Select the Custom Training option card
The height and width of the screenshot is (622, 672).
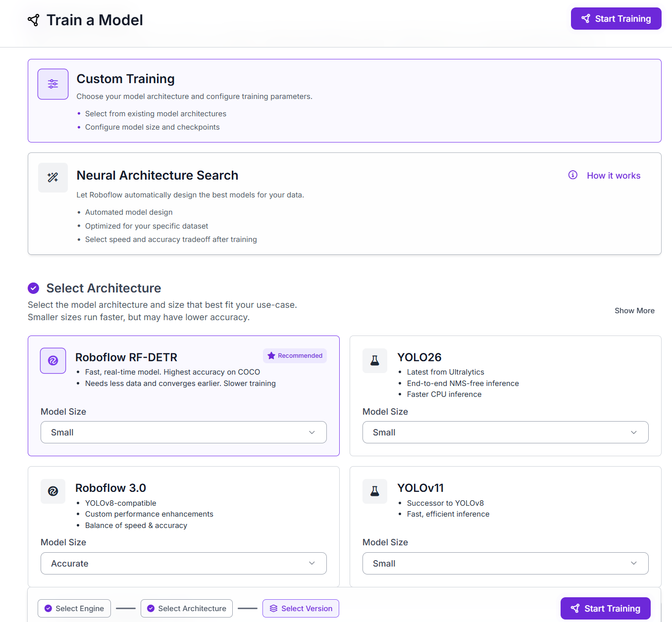click(345, 101)
